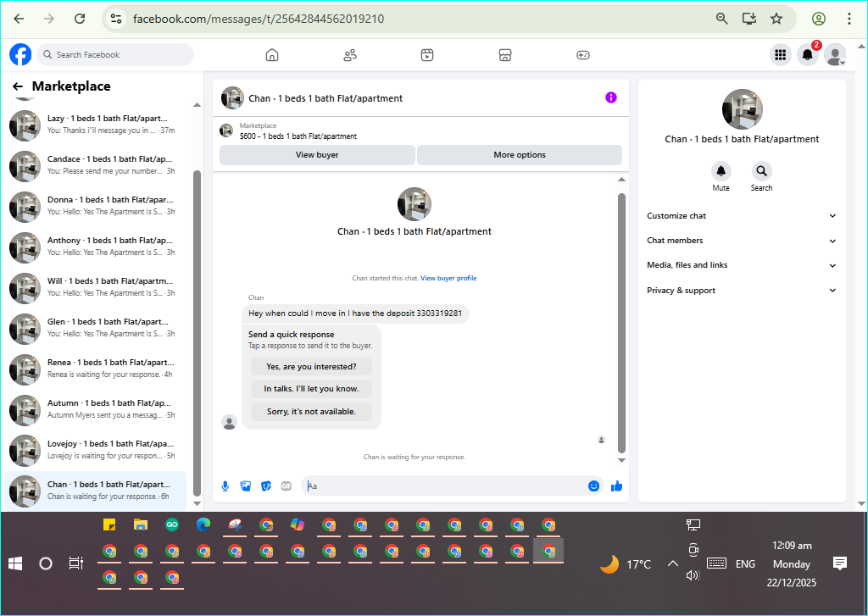Send quick reply 'Yes, are you interested?'
This screenshot has width=868, height=616.
(311, 366)
